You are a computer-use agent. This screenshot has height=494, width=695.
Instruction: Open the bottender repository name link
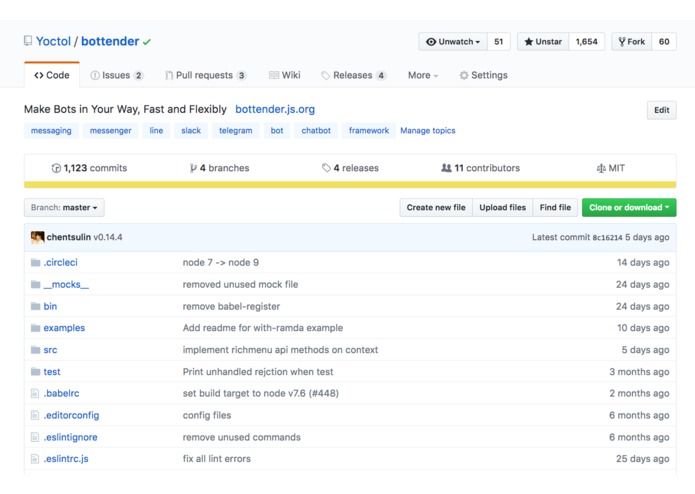coord(110,41)
